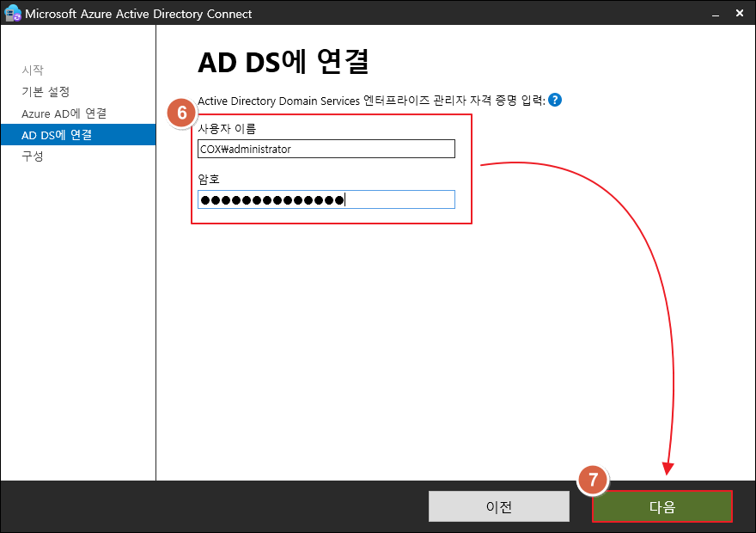The height and width of the screenshot is (533, 756).
Task: Select the Azure AD에 연결 step
Action: (64, 113)
